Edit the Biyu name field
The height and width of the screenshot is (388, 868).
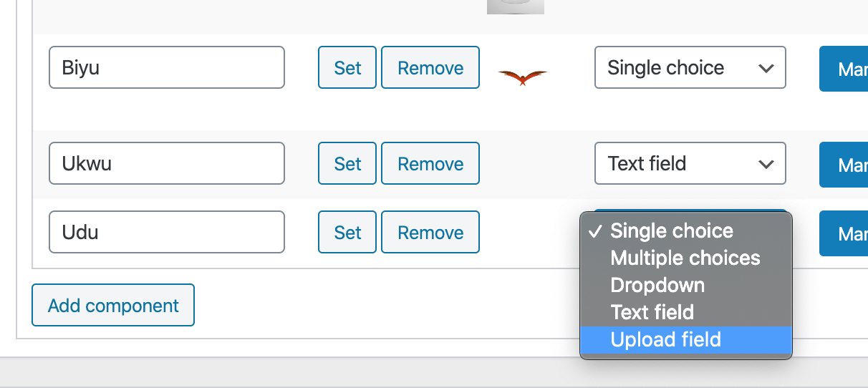[x=167, y=67]
